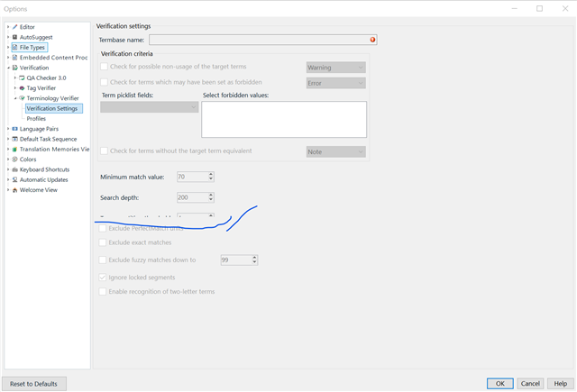This screenshot has height=392, width=577.
Task: Expand the Language Pairs node
Action: click(x=8, y=129)
